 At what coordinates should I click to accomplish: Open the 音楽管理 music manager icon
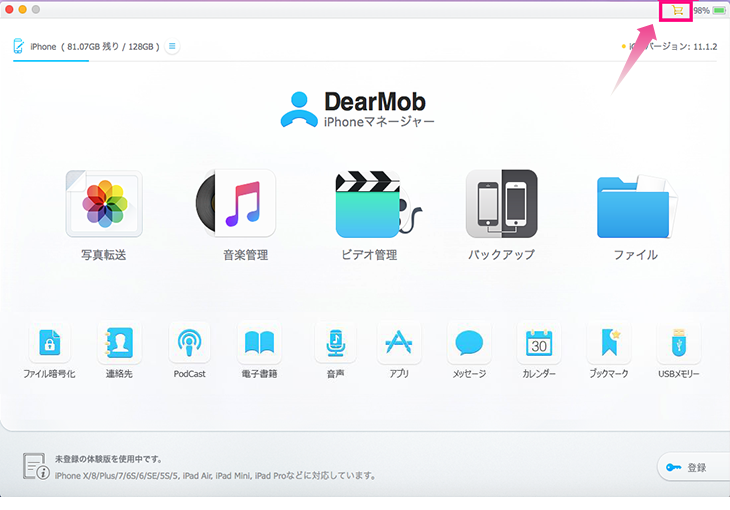pyautogui.click(x=236, y=204)
